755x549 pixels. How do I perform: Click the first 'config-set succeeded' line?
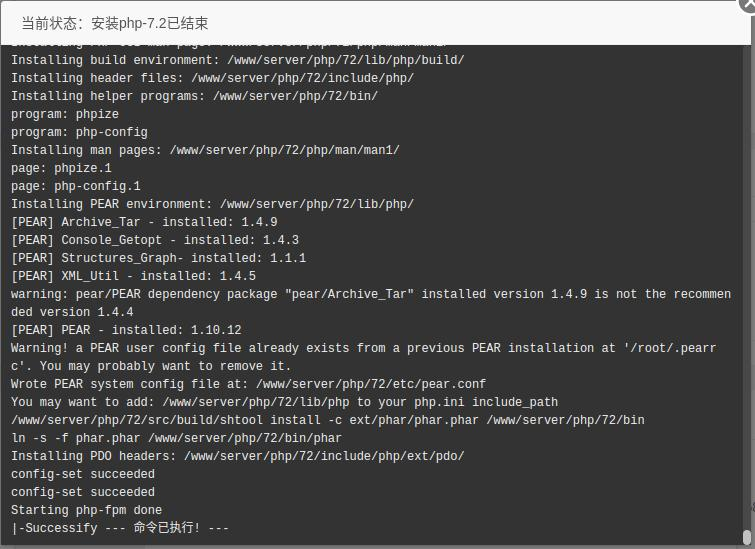point(83,474)
